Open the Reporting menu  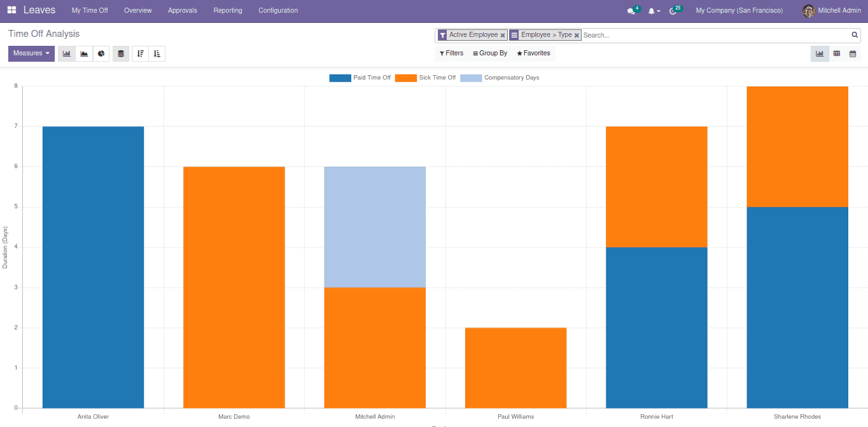pos(228,10)
